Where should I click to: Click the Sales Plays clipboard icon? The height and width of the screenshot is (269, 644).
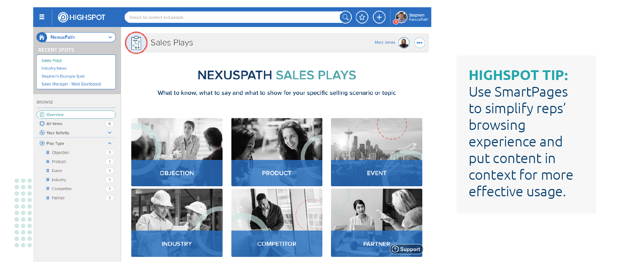pos(136,43)
